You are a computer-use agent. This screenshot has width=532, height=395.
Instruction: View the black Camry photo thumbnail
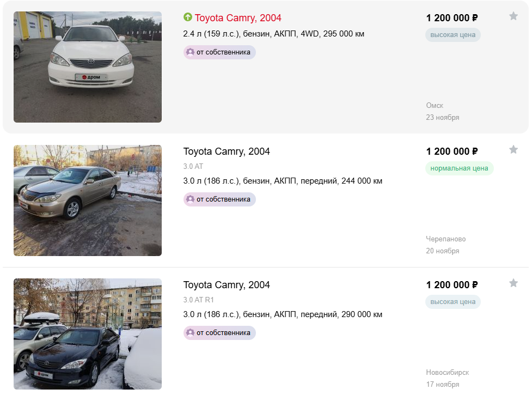click(x=88, y=334)
